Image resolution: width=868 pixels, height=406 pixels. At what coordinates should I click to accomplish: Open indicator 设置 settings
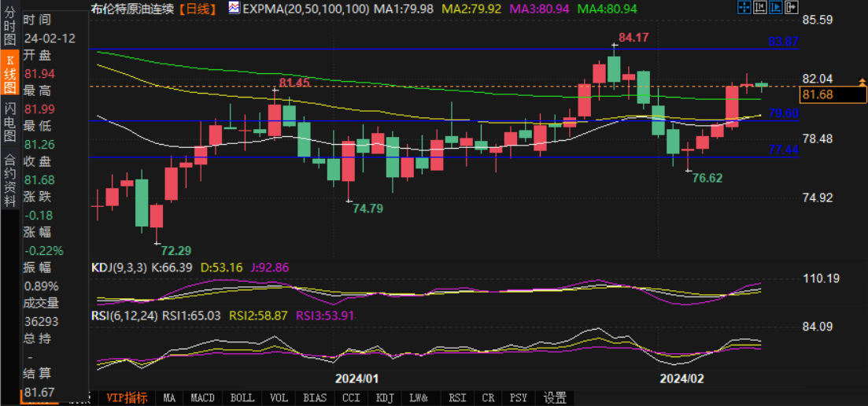tap(555, 398)
